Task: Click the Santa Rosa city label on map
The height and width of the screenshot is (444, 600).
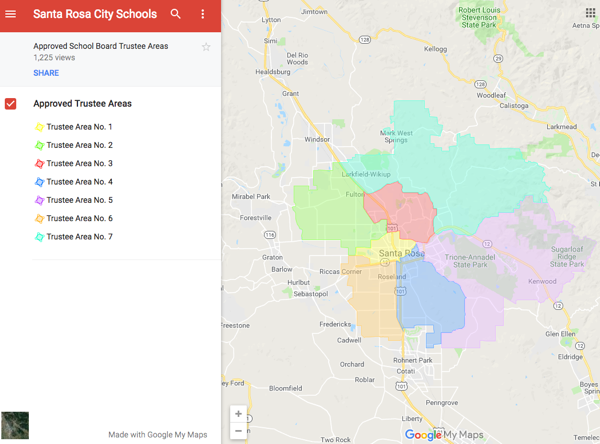Action: pyautogui.click(x=401, y=253)
